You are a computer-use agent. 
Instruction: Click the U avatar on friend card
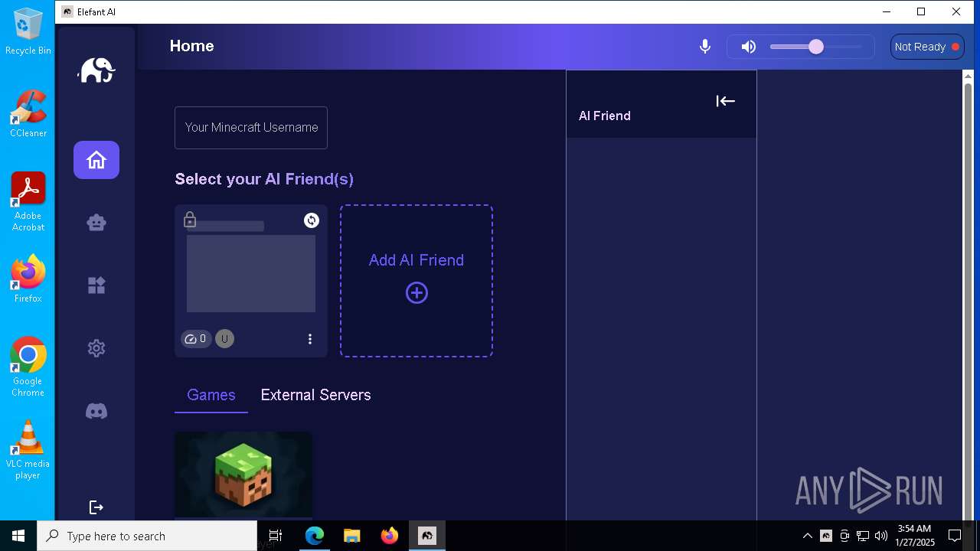pyautogui.click(x=224, y=339)
